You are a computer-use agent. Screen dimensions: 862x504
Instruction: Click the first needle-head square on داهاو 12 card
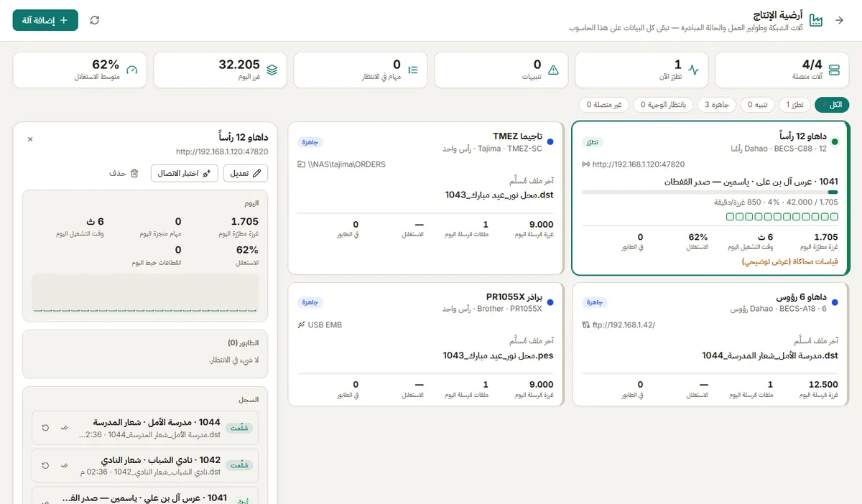[833, 216]
